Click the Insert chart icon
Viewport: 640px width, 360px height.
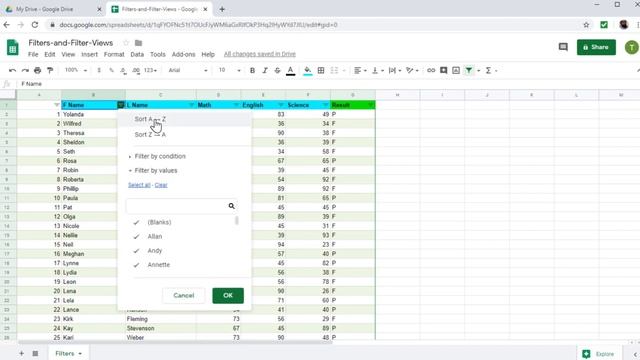tap(456, 71)
